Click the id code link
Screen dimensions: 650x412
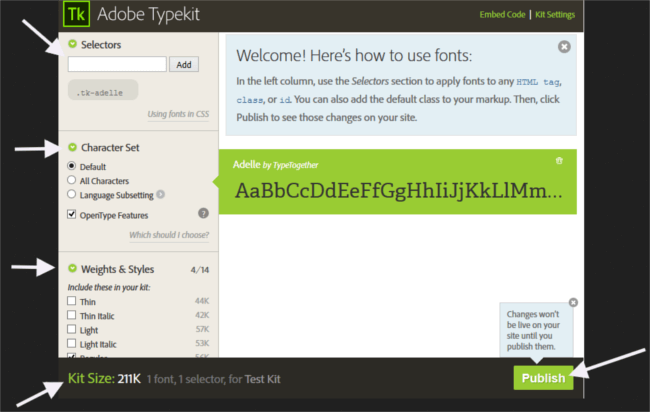pos(285,100)
